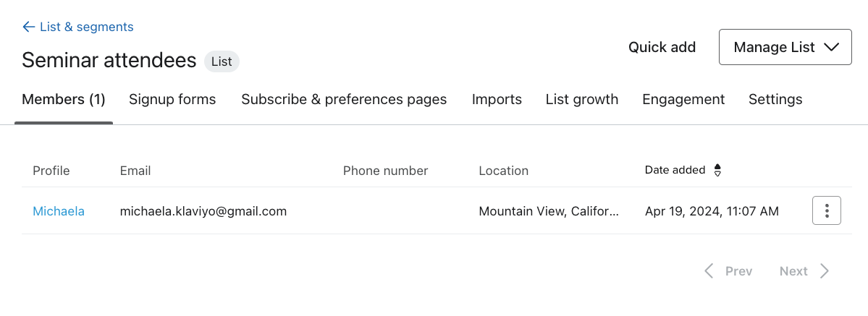
Task: Click the Date added sort arrows
Action: [717, 171]
